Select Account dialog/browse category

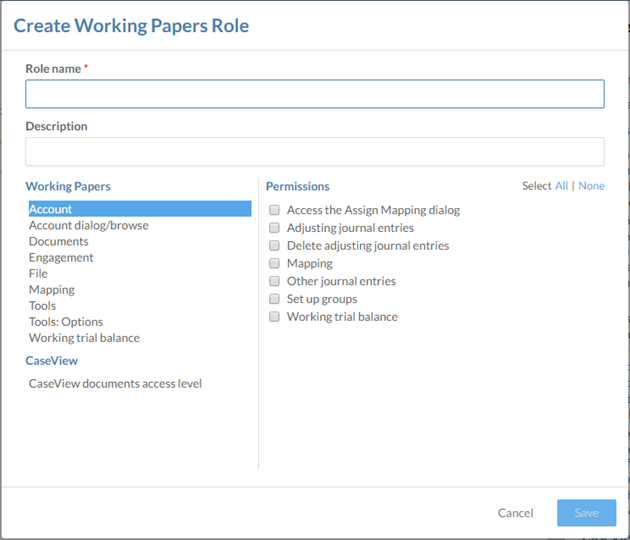(x=88, y=225)
